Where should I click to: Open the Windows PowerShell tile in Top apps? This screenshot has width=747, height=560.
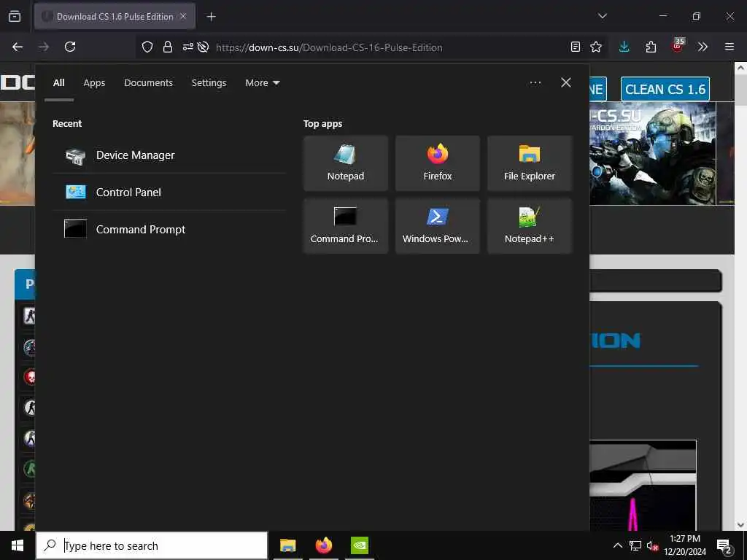pyautogui.click(x=438, y=226)
